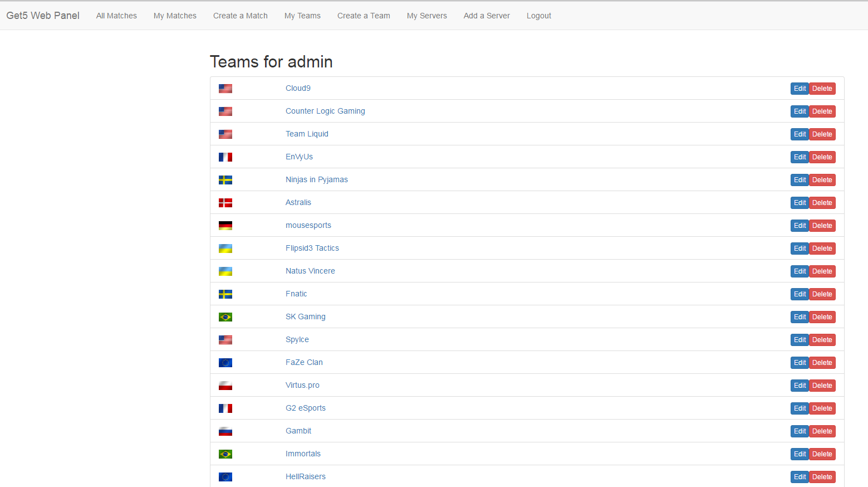Choose Create a Team in the navbar
868x487 pixels.
364,16
